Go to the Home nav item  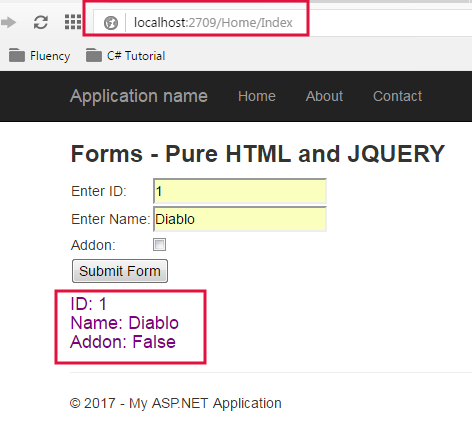(x=257, y=96)
